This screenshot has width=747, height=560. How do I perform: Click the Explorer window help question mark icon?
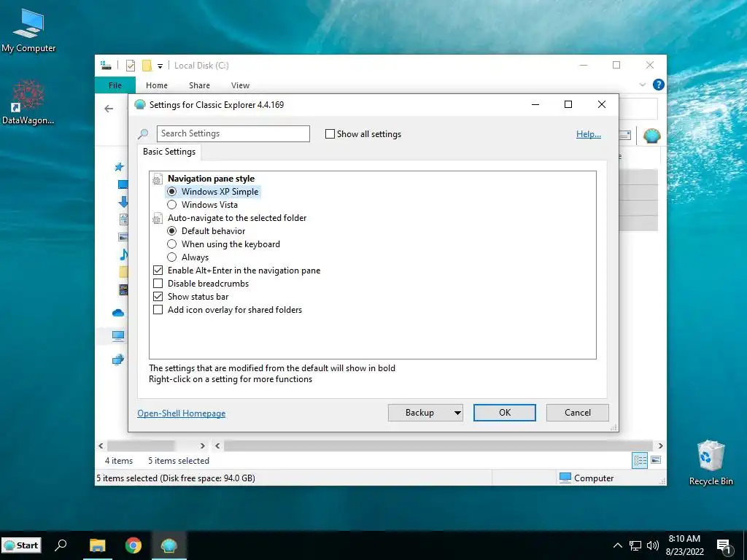(x=659, y=85)
